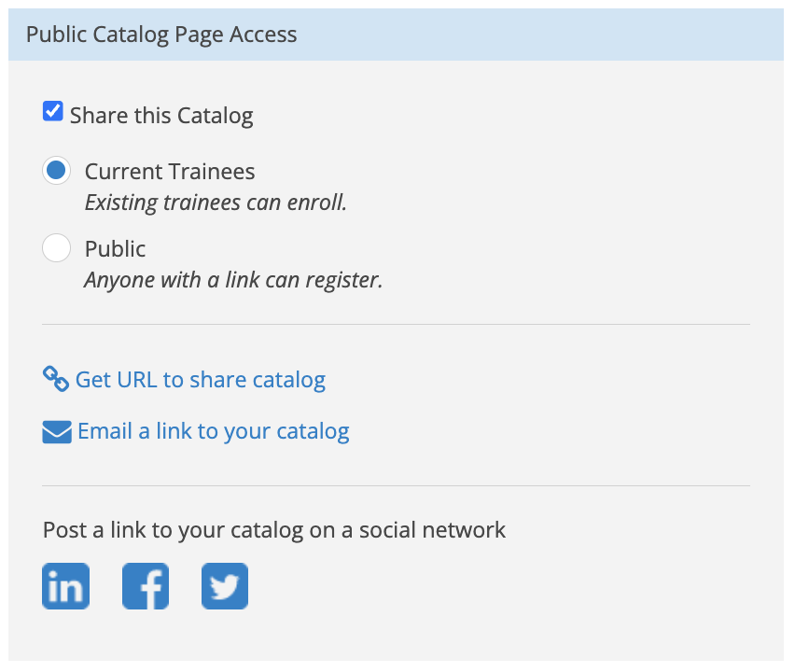The height and width of the screenshot is (672, 795).
Task: Click the Public Catalog Page Access header
Action: click(x=161, y=35)
